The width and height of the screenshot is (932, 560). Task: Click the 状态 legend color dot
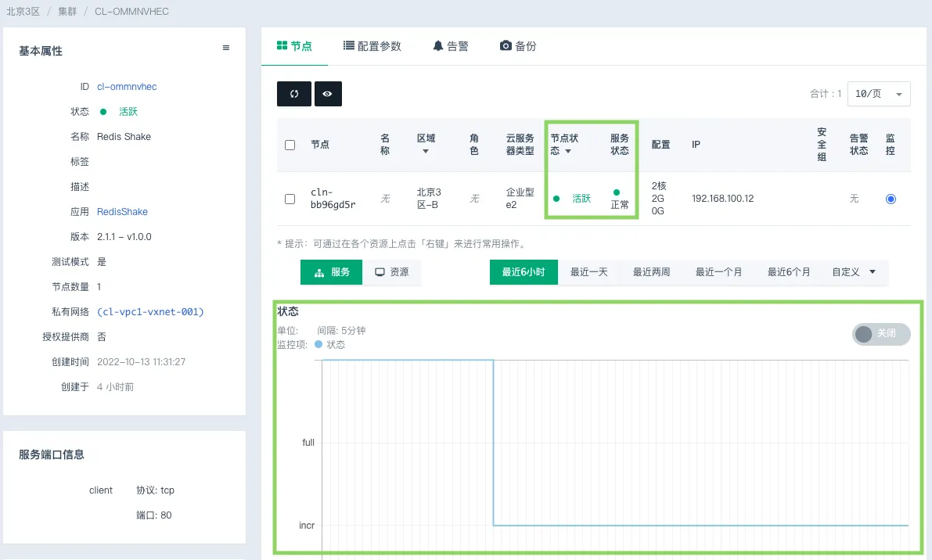(318, 344)
